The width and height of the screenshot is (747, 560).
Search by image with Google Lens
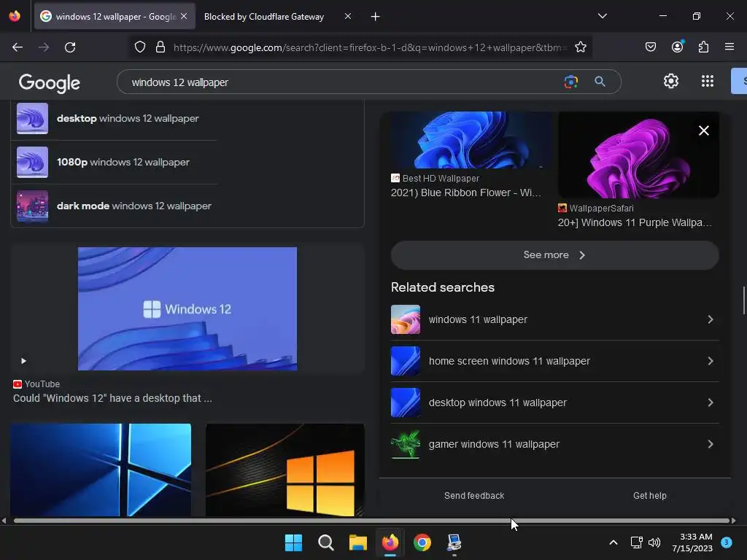click(x=570, y=82)
